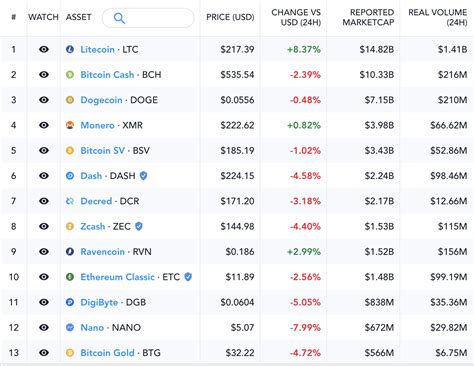Click the Ravencoin coin logo icon
The width and height of the screenshot is (474, 366).
click(x=70, y=252)
